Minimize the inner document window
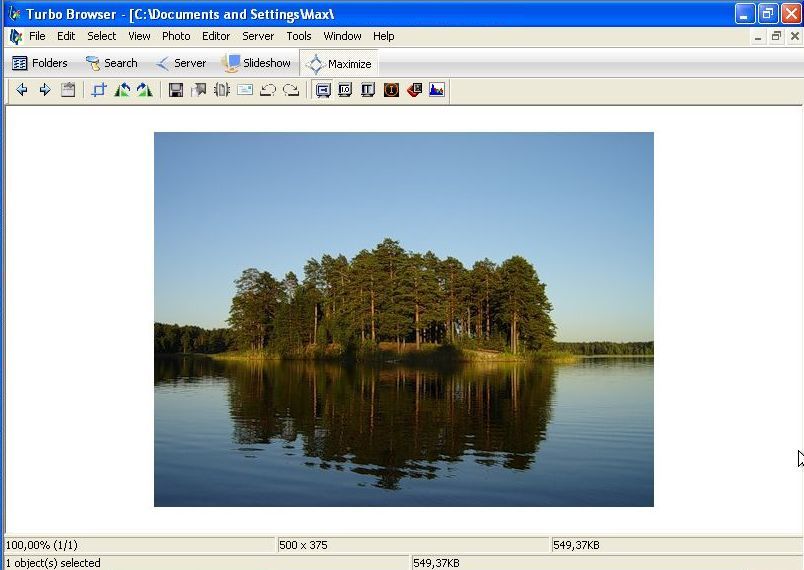Screen dimensions: 804x570 [x=758, y=36]
